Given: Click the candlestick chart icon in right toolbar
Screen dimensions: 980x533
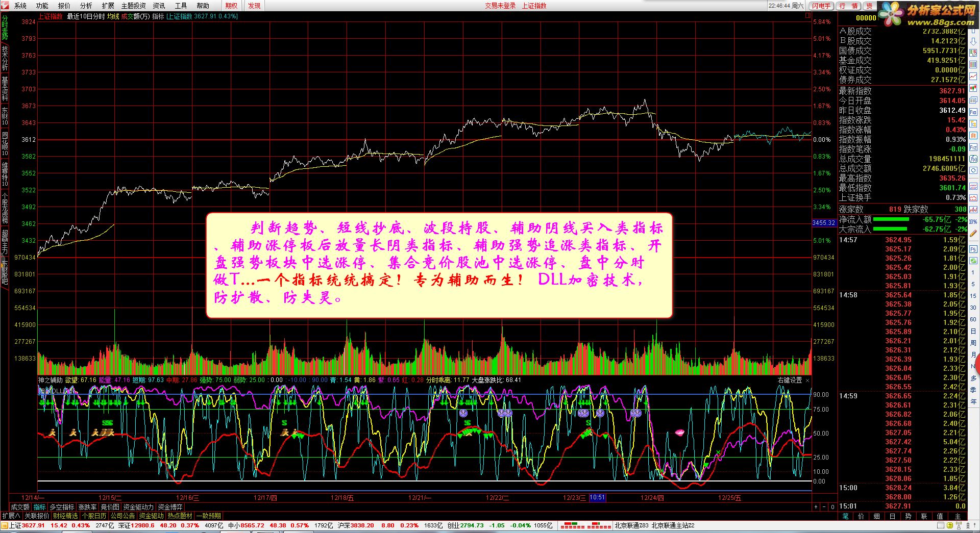Looking at the screenshot, I should pos(973,88).
